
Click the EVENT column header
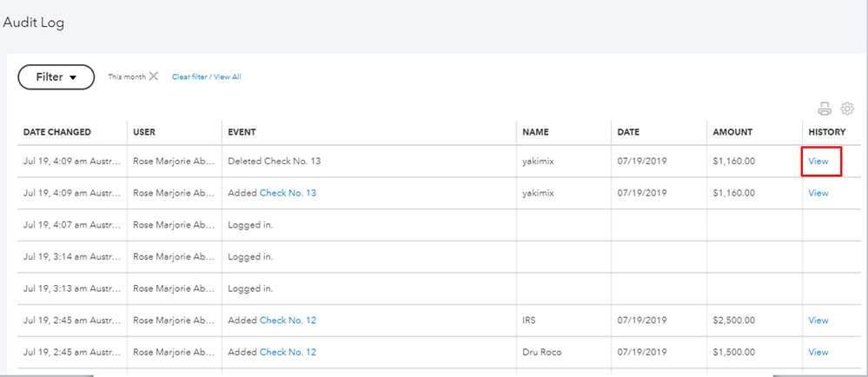[242, 132]
